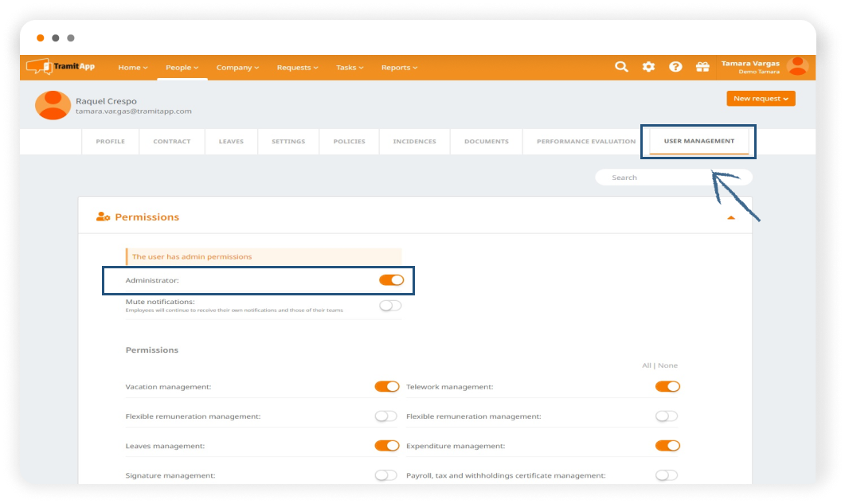Image resolution: width=845 pixels, height=504 pixels.
Task: Enable the Mute notifications toggle
Action: [390, 306]
